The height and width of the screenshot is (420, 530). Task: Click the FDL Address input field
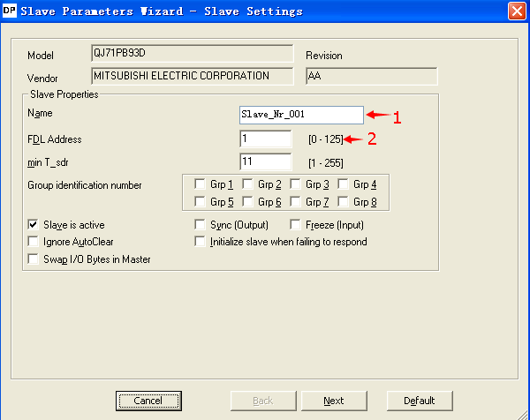point(265,139)
